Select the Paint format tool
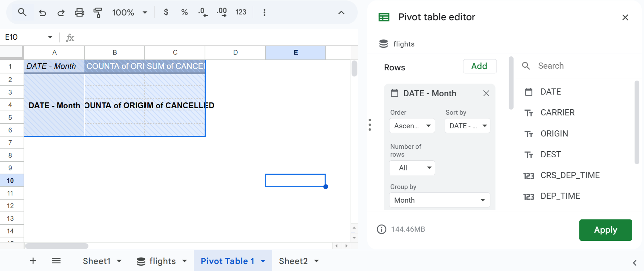Image resolution: width=644 pixels, height=271 pixels. 98,12
